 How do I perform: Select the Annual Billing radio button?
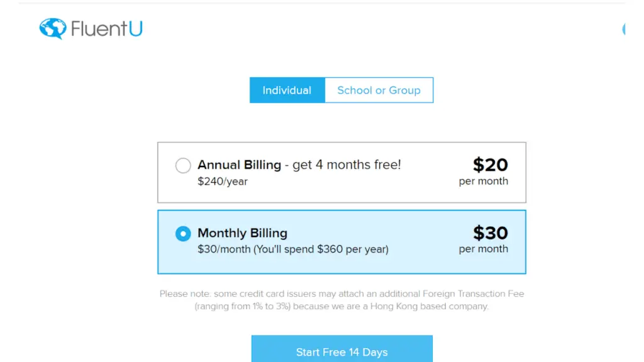(x=183, y=165)
